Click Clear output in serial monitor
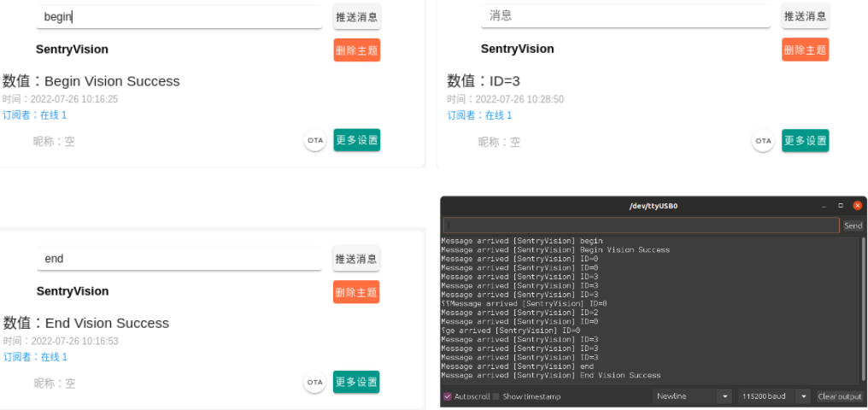The height and width of the screenshot is (410, 868). coord(840,396)
